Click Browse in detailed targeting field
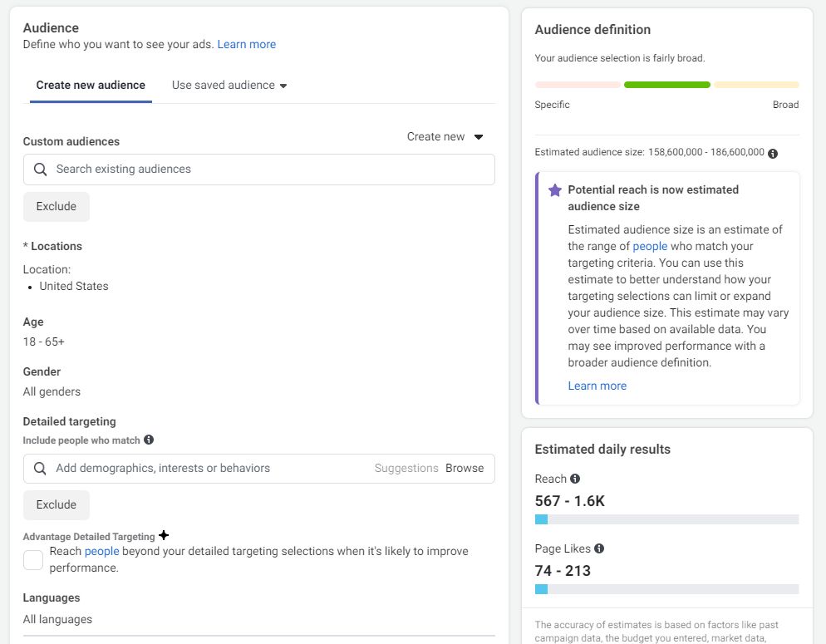826x644 pixels. (x=464, y=468)
